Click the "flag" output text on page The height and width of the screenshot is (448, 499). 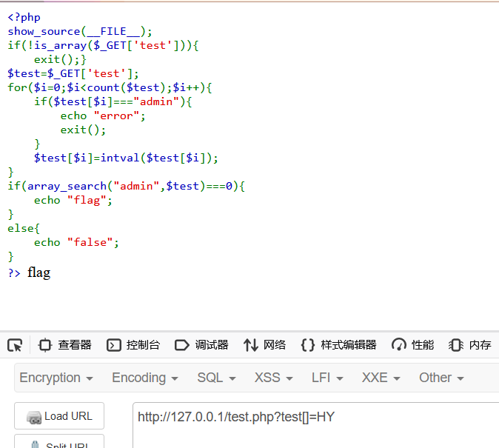pyautogui.click(x=38, y=273)
